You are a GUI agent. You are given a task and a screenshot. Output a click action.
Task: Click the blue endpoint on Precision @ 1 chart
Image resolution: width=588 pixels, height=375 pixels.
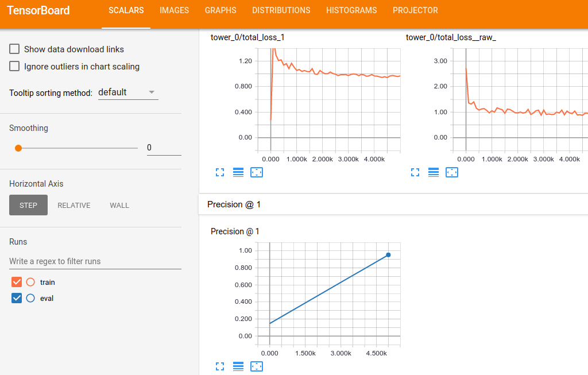point(388,255)
